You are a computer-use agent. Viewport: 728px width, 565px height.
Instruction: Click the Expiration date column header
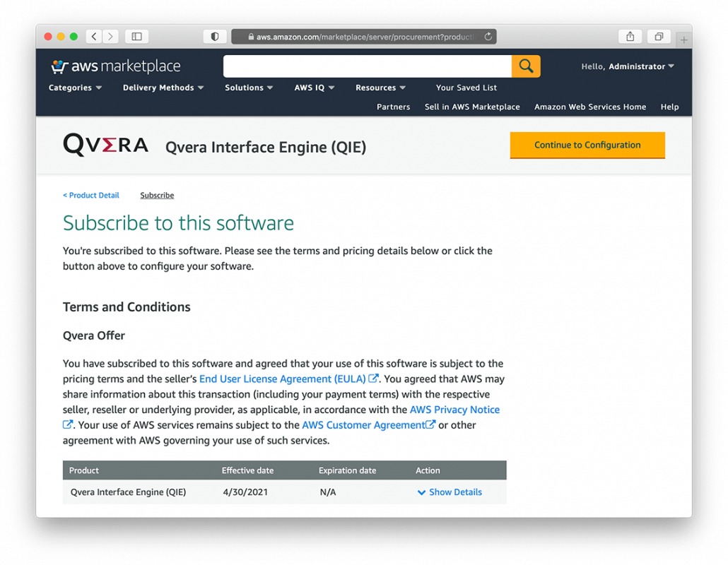(x=347, y=470)
